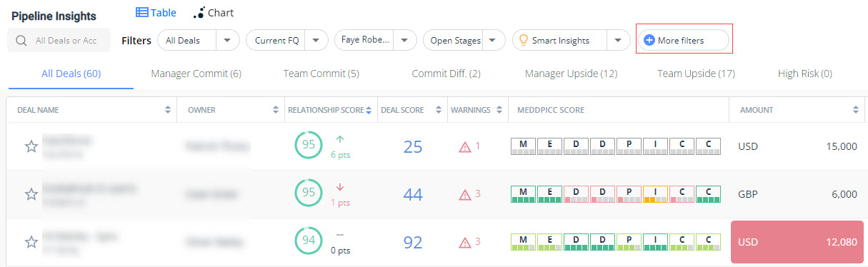This screenshot has height=267, width=868.
Task: Select the Manager Upside (12) tab
Action: [571, 74]
